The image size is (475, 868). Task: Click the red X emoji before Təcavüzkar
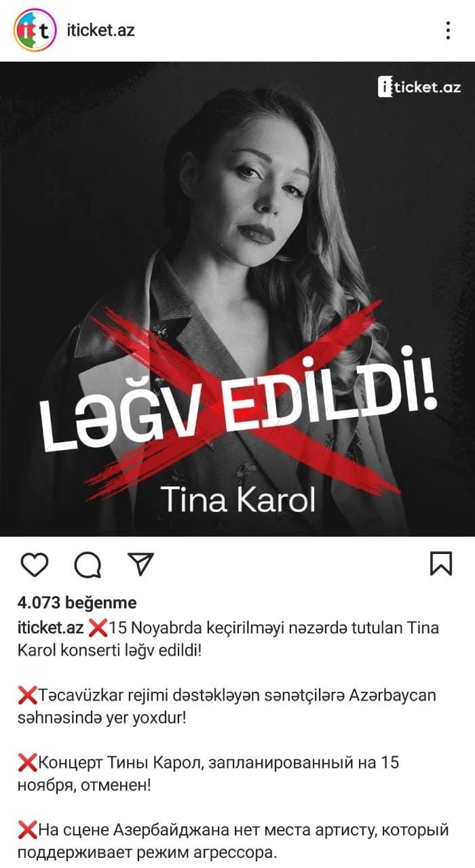pyautogui.click(x=27, y=695)
